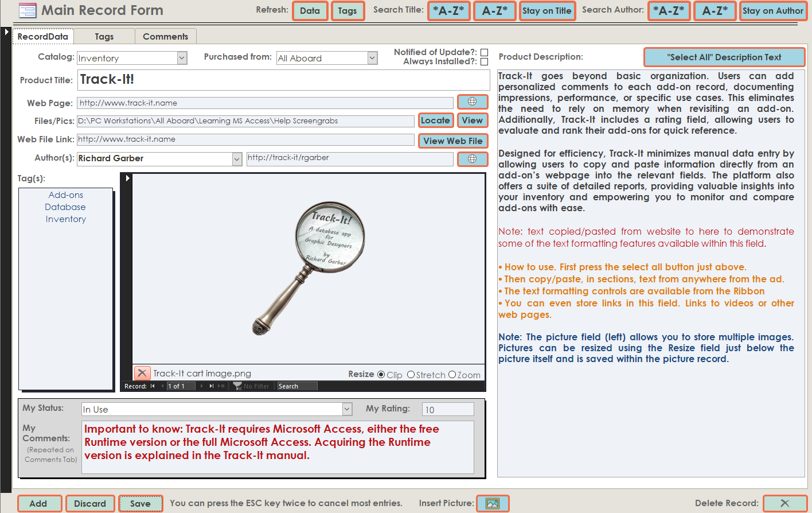Click Search Title A-Z* button

tap(495, 10)
